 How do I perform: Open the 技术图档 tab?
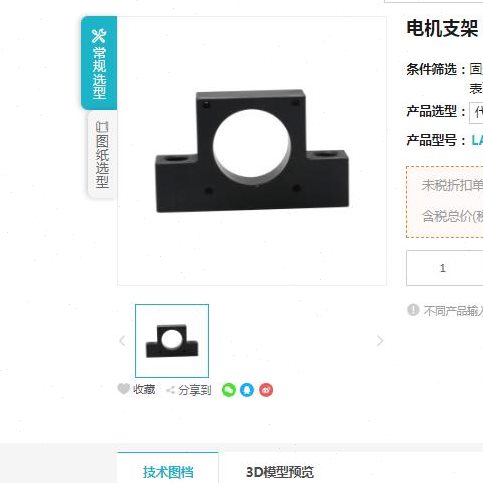coord(168,472)
